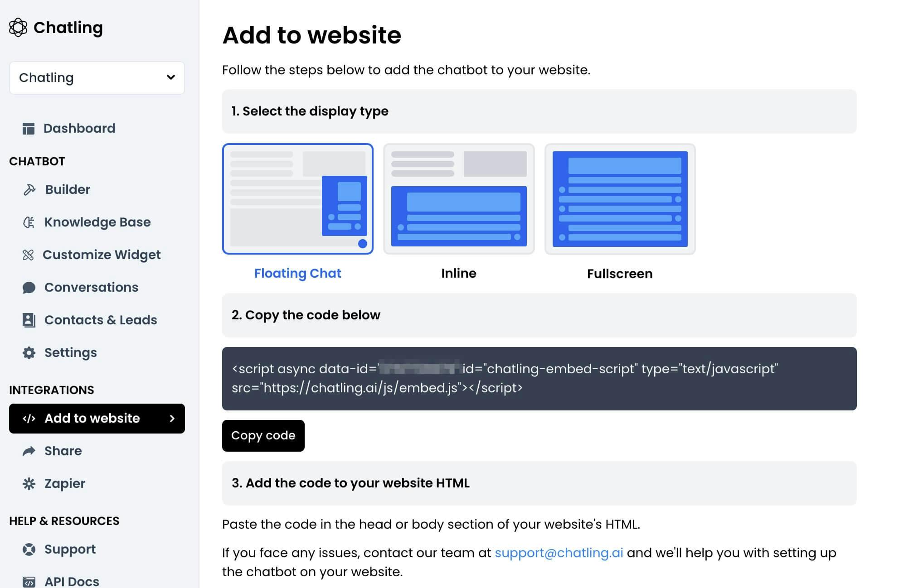Click the Support lifebuoy icon
Viewport: 904px width, 588px height.
click(x=29, y=549)
